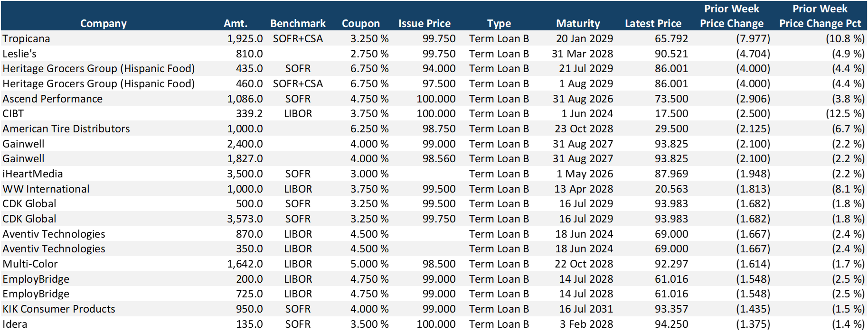
Task: Select the Maturity column header
Action: [x=578, y=23]
